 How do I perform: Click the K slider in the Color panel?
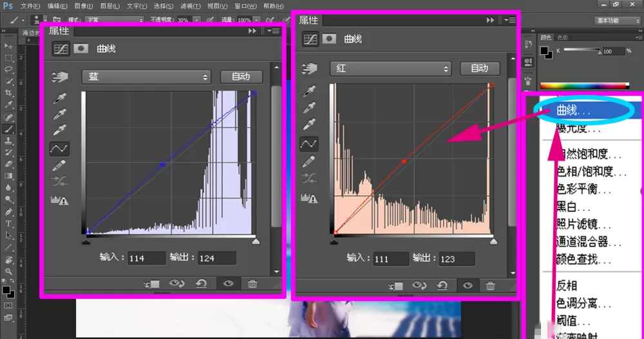(x=582, y=50)
